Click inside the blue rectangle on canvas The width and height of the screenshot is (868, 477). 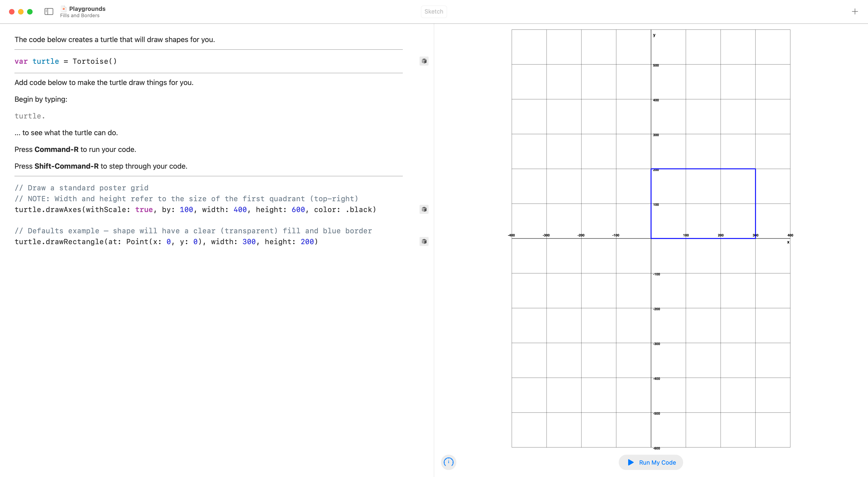pyautogui.click(x=703, y=204)
